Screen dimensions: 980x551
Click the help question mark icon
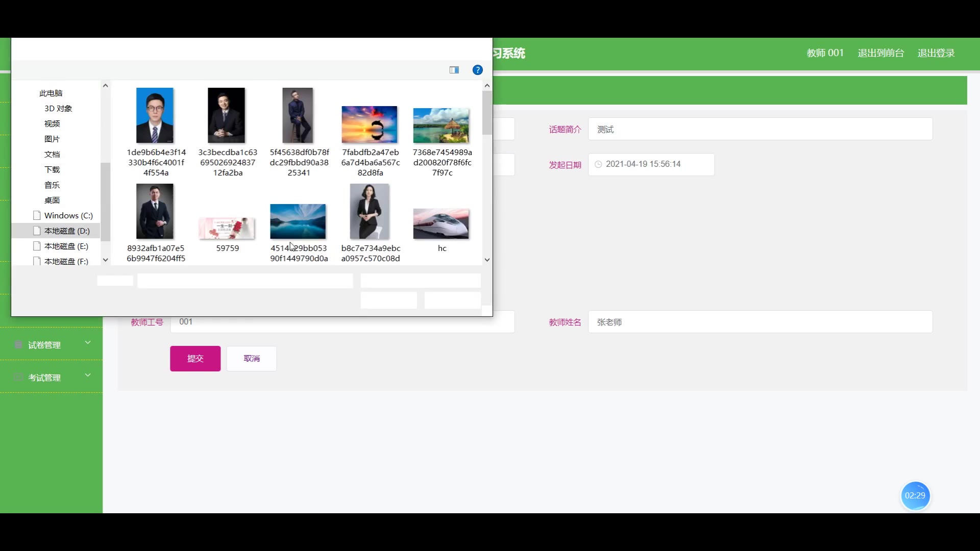point(477,70)
